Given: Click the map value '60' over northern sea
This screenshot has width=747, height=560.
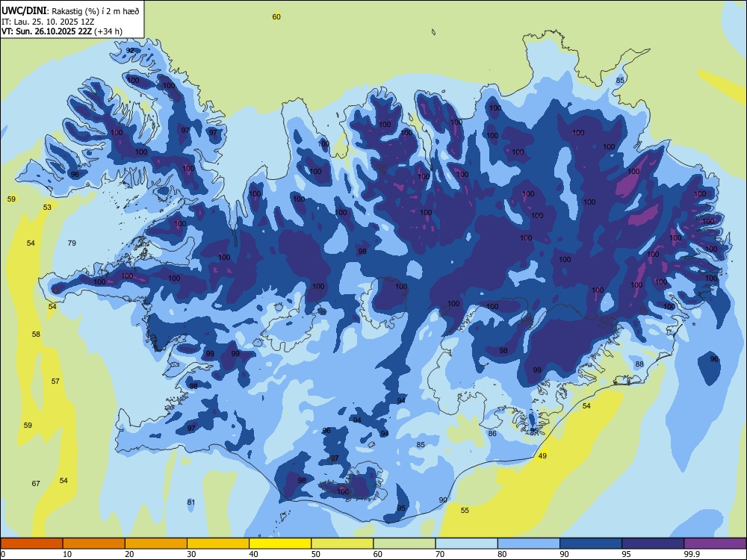Looking at the screenshot, I should tap(276, 16).
